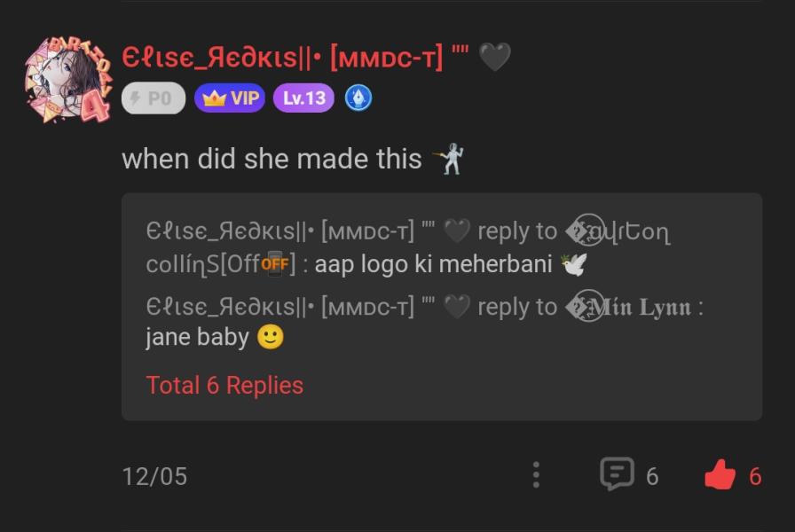Tap the Min Lynn reply mention

[x=630, y=307]
